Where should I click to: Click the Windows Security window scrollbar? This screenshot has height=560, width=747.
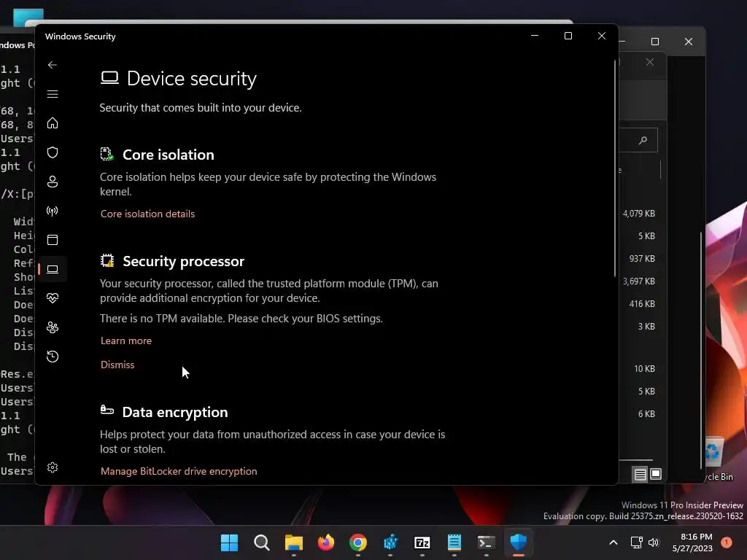point(615,169)
